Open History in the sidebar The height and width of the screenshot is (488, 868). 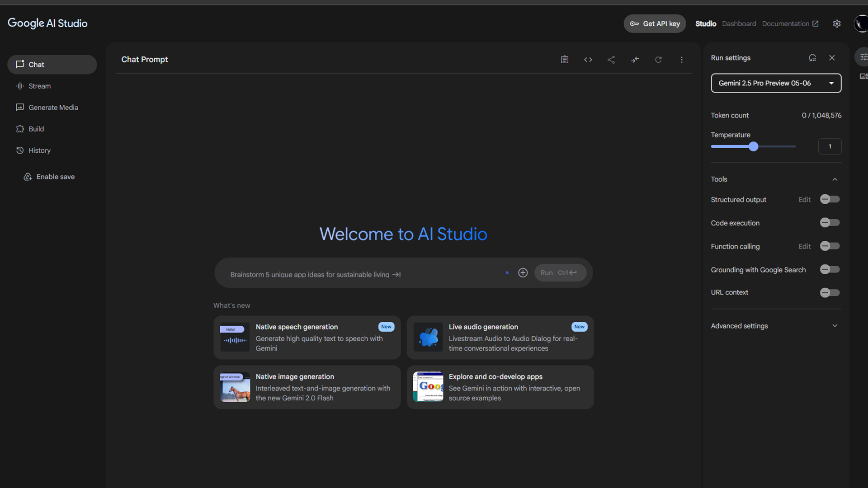pyautogui.click(x=52, y=150)
